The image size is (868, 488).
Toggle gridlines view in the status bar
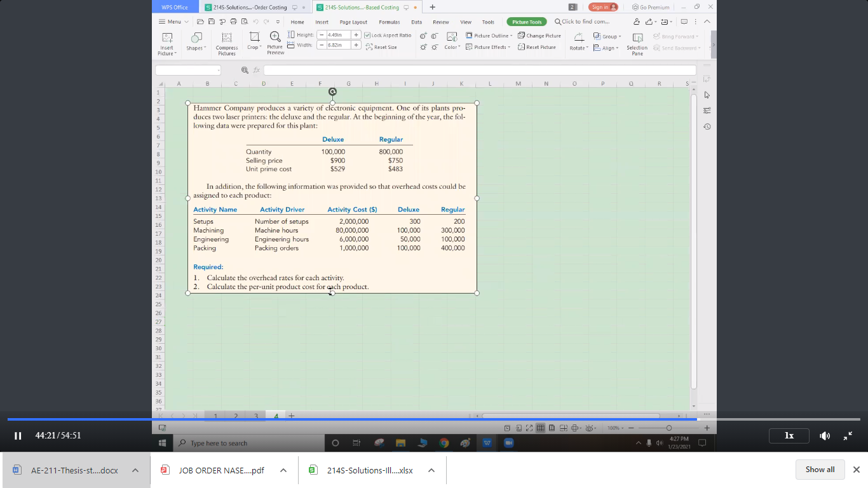(540, 428)
